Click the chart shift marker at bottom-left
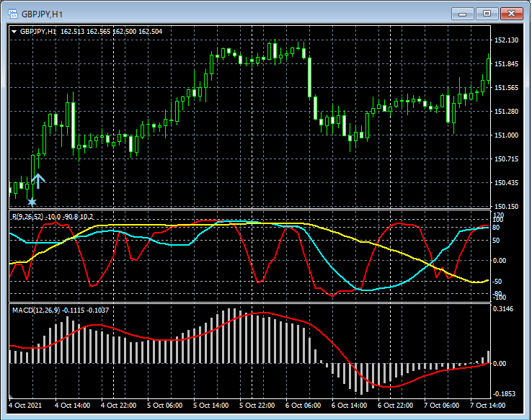Viewport: 532px width, 420px height. point(11,396)
